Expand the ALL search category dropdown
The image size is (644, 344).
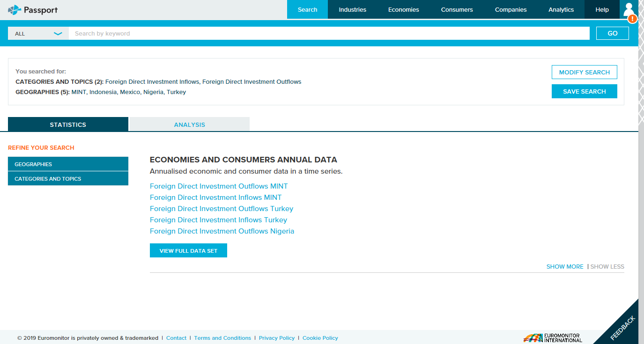click(x=38, y=34)
